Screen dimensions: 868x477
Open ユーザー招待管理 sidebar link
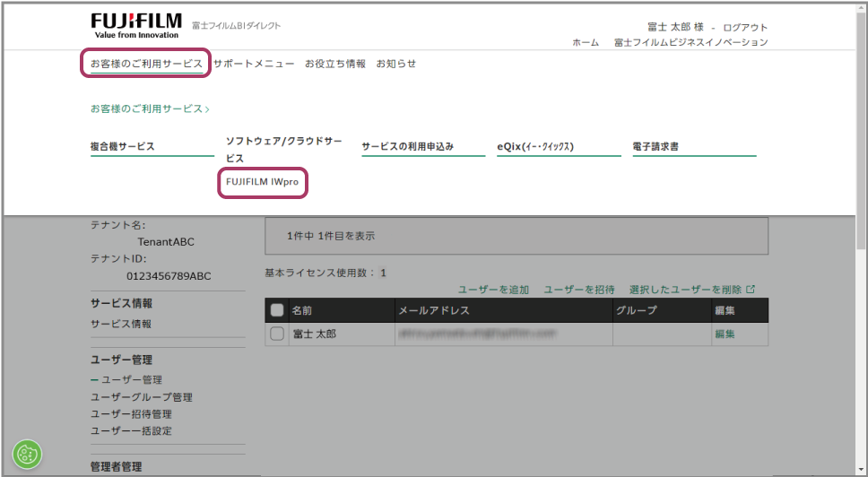click(131, 414)
